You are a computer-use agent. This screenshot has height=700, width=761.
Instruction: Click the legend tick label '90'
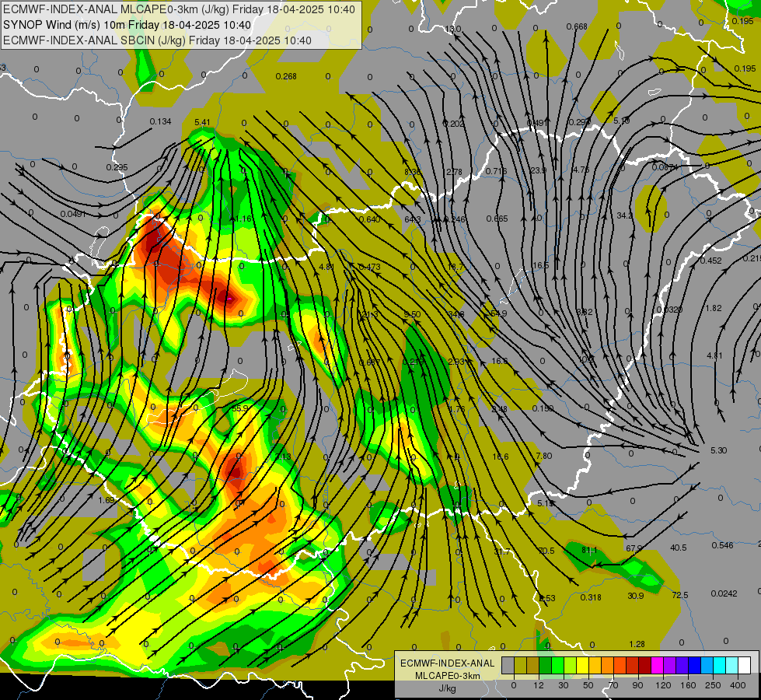pyautogui.click(x=637, y=685)
